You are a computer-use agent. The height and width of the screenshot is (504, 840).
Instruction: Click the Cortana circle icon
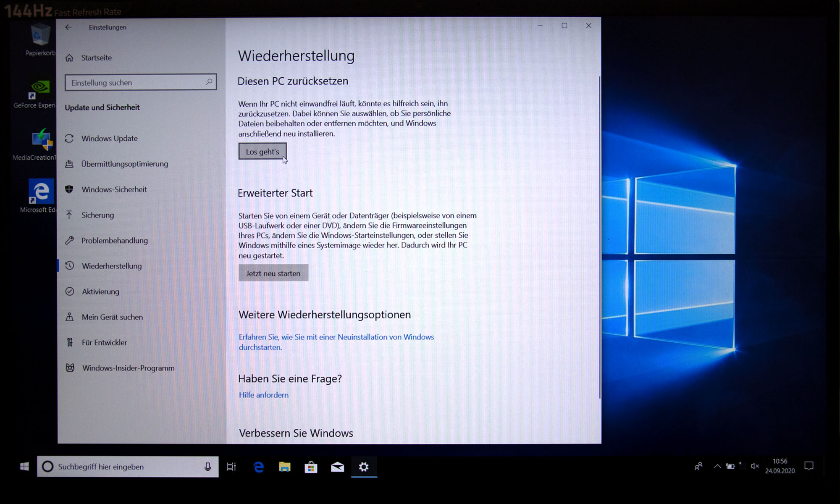pos(48,467)
